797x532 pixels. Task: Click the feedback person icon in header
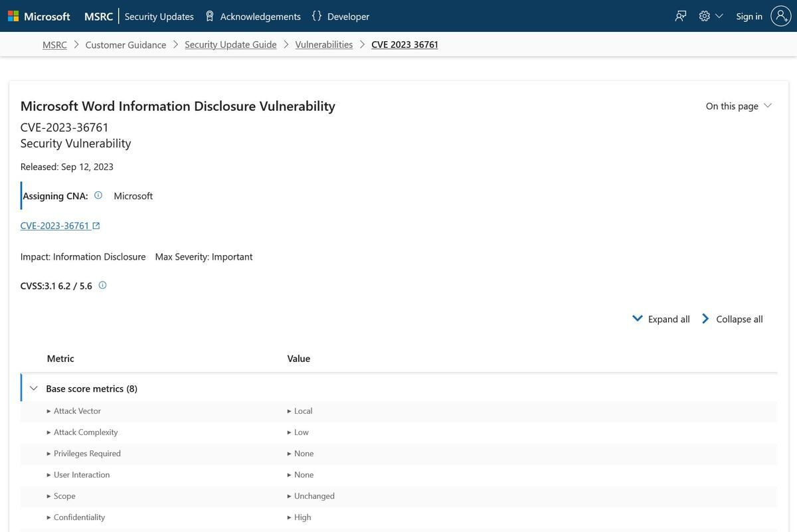pos(681,16)
